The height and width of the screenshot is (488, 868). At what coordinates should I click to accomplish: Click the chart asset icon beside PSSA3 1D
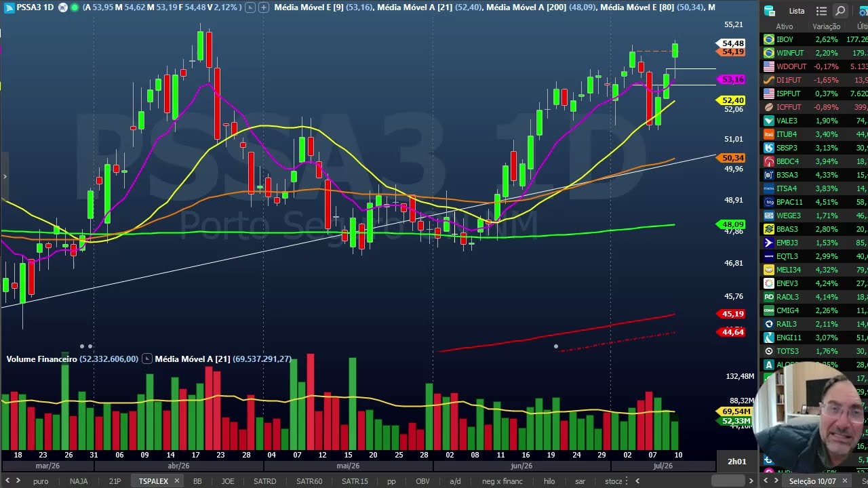coord(9,7)
